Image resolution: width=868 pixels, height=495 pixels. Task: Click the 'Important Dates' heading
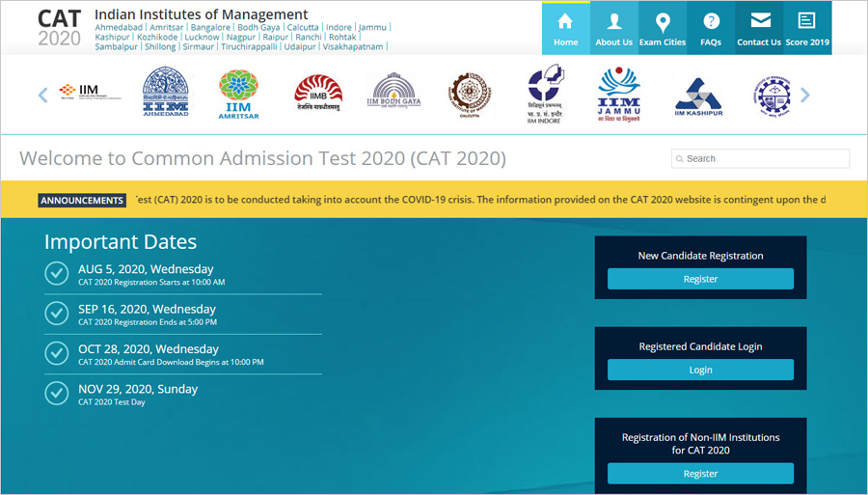click(x=121, y=242)
